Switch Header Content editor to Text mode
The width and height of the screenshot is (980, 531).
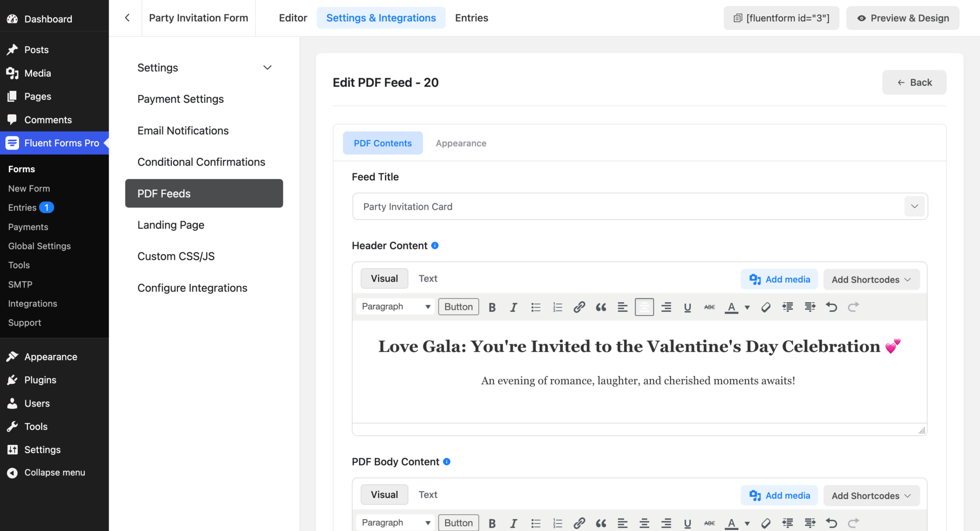point(428,278)
